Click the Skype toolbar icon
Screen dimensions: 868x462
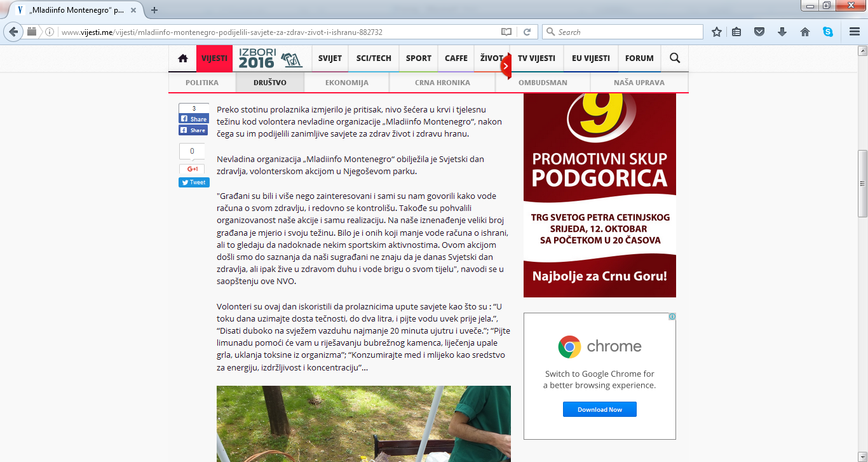(x=828, y=32)
